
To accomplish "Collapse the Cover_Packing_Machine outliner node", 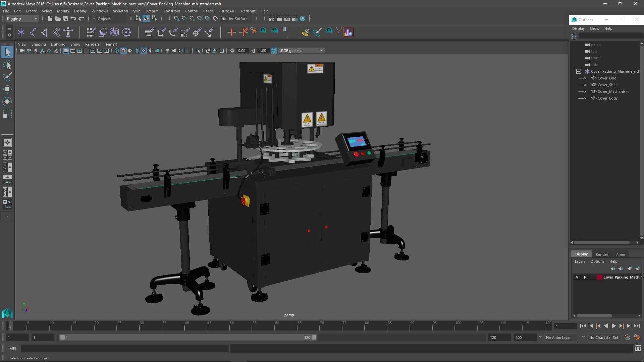I will 579,71.
